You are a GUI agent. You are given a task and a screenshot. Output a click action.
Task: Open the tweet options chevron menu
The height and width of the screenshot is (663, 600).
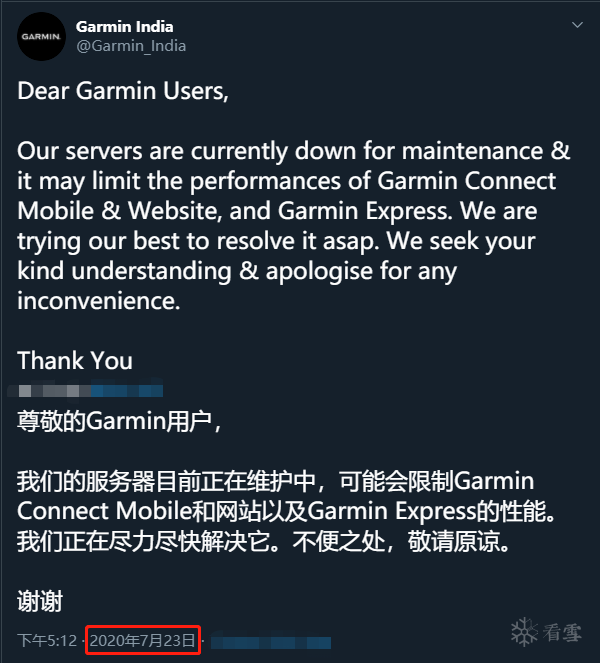pyautogui.click(x=577, y=25)
